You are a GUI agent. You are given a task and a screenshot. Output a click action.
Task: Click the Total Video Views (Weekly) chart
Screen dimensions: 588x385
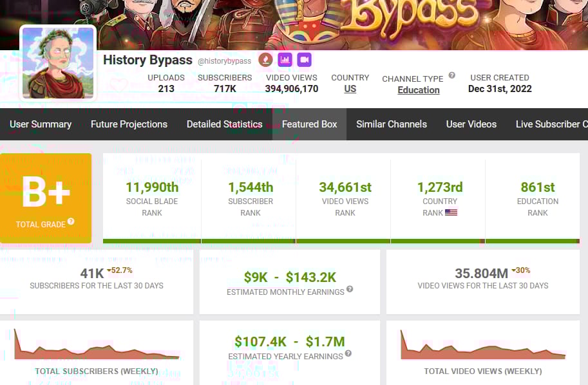click(483, 344)
